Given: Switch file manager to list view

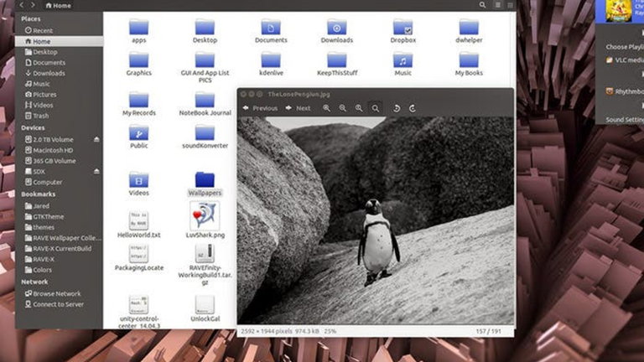Looking at the screenshot, I should click(x=498, y=5).
